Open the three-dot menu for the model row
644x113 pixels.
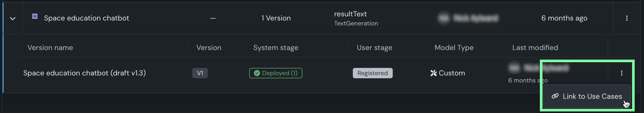(627, 18)
